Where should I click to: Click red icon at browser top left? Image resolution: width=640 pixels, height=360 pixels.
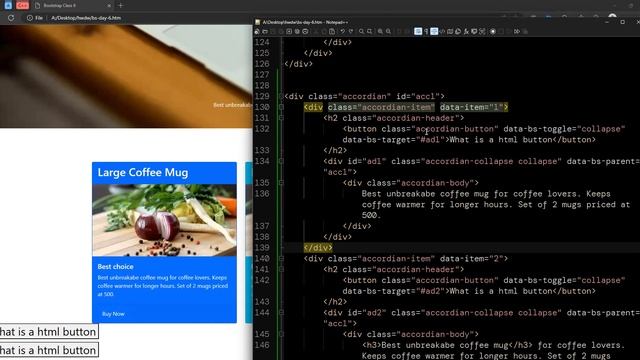tap(23, 5)
